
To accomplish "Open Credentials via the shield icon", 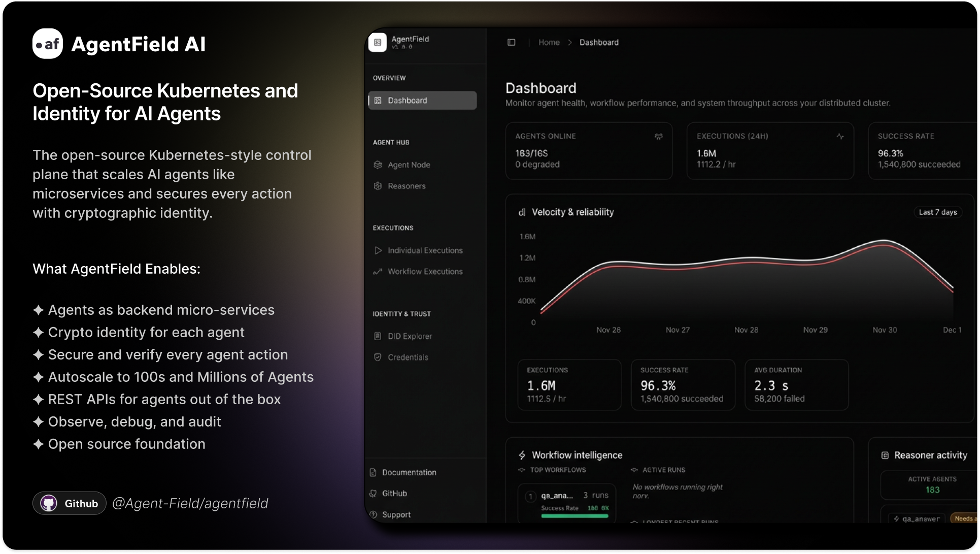I will tap(378, 357).
